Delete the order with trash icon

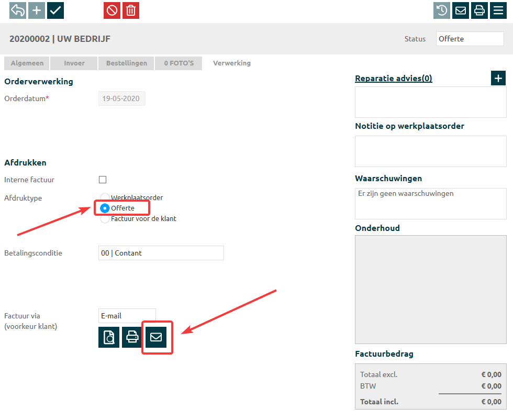coord(131,10)
